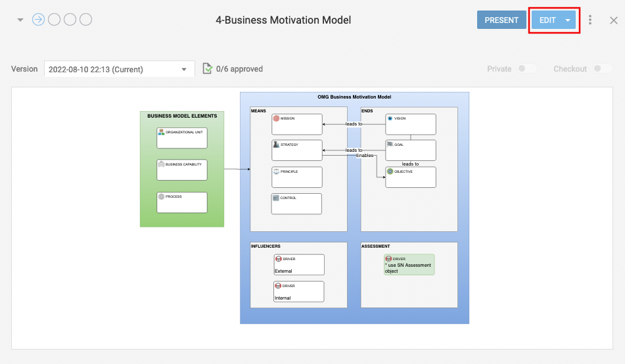Open the three-dot more options menu
Viewport: 625px width, 364px height.
[x=590, y=20]
